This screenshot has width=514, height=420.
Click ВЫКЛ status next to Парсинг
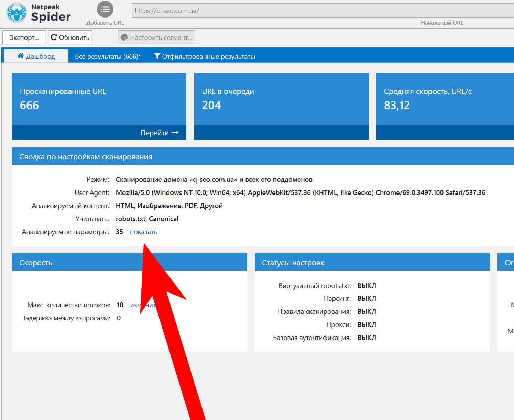[x=367, y=298]
